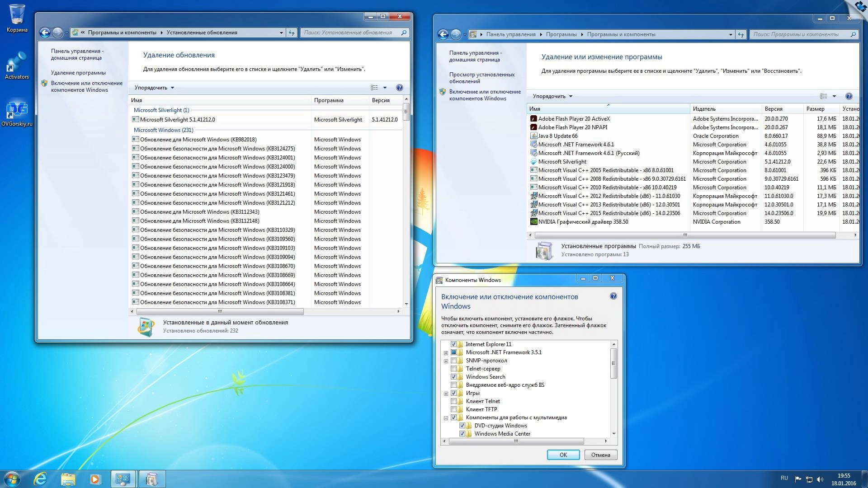Launch Internet Explorer from the taskbar

pyautogui.click(x=40, y=479)
